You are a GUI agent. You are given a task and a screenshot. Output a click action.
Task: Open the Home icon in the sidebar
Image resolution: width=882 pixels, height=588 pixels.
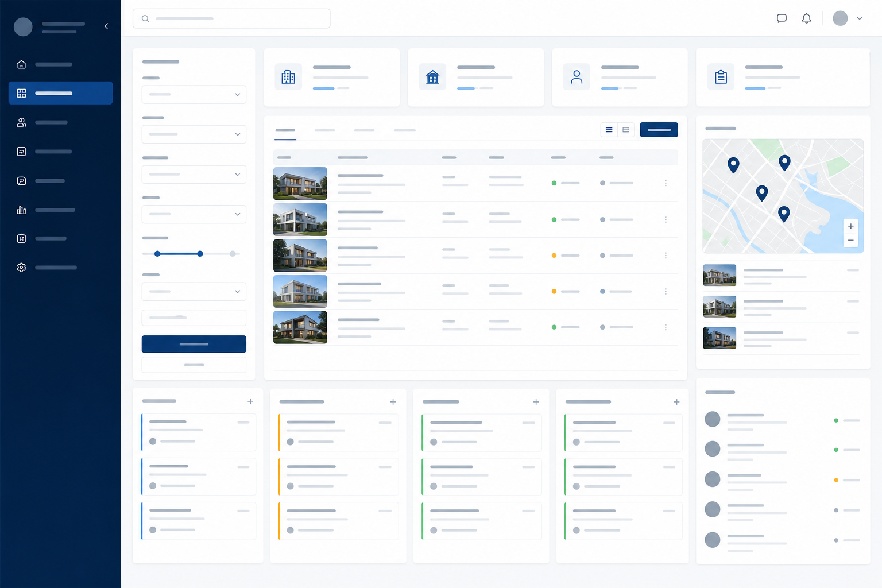21,64
